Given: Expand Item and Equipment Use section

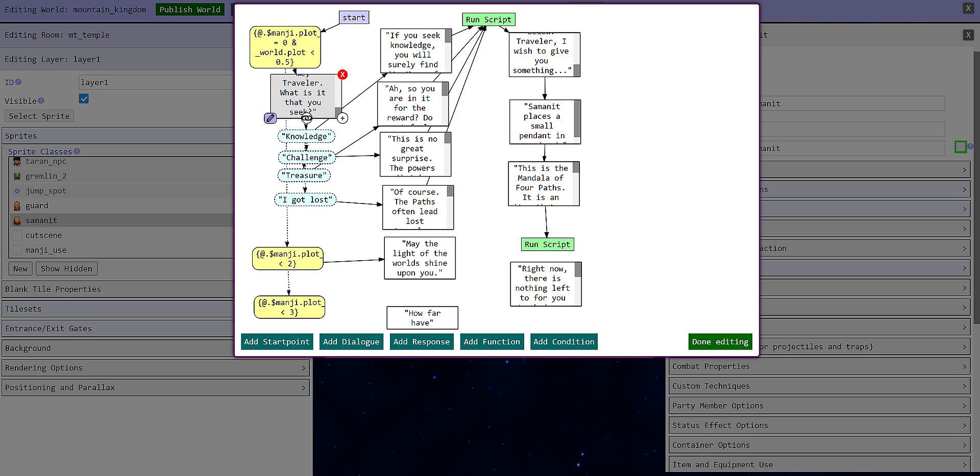Looking at the screenshot, I should (x=819, y=465).
